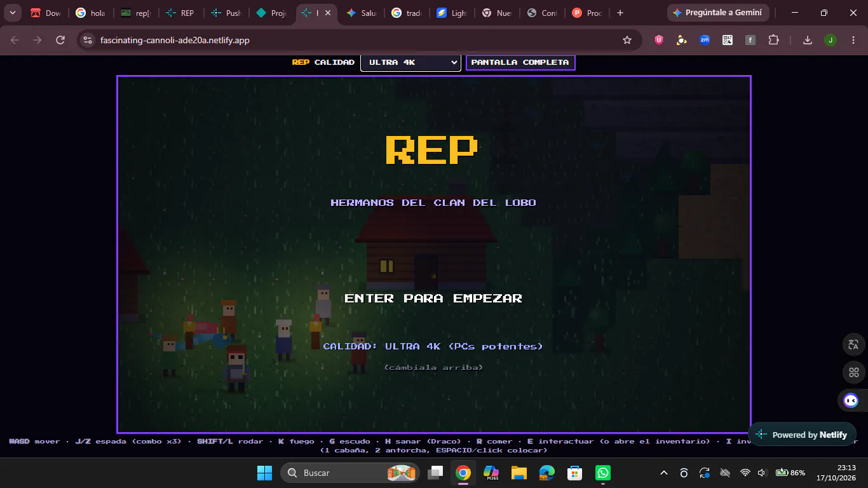Switch to the 'Push' tab

pos(227,13)
